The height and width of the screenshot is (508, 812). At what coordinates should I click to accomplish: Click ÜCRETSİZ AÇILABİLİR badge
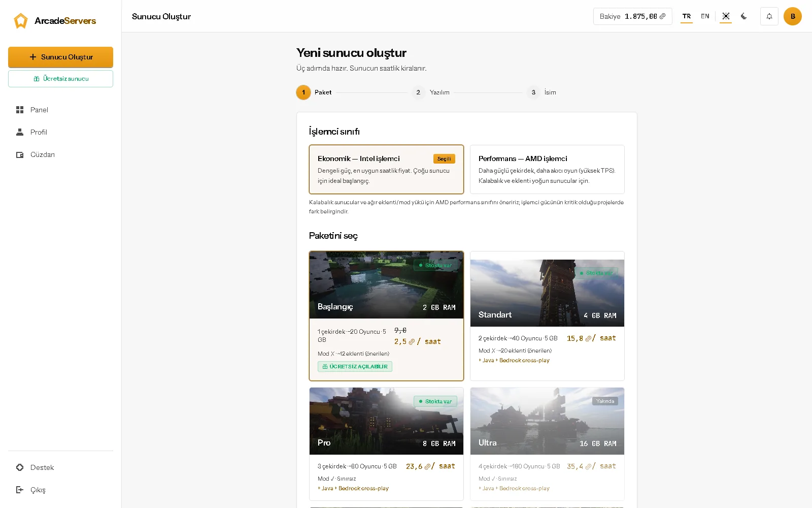[x=355, y=366]
